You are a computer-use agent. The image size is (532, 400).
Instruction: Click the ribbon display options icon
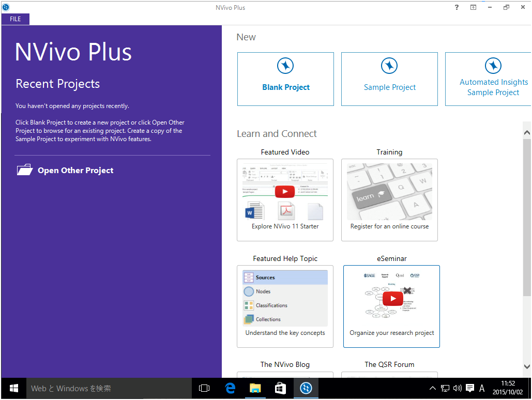[473, 7]
